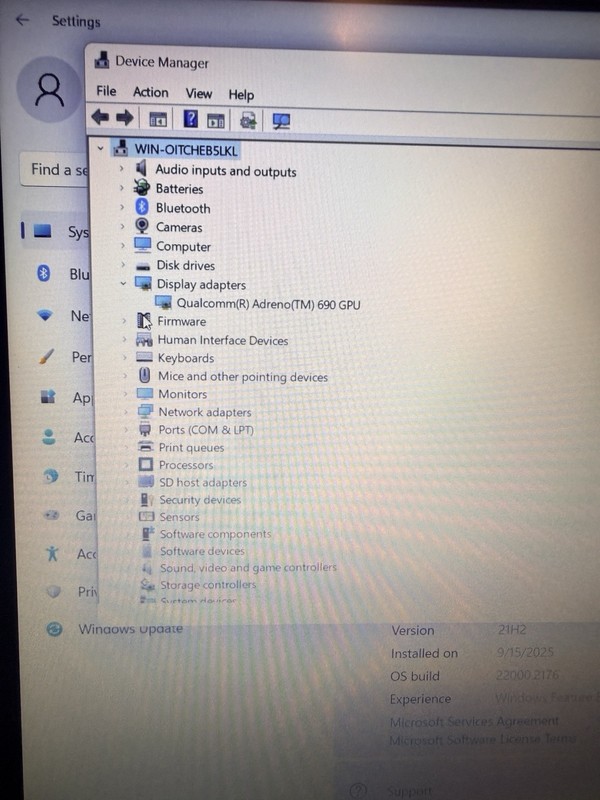The image size is (600, 800).
Task: Click the Disk drives icon
Action: click(x=143, y=266)
